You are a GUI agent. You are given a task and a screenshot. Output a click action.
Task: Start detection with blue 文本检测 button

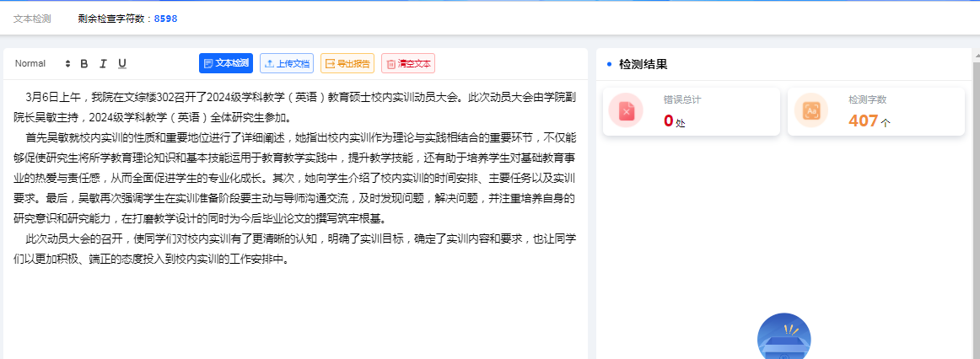[x=226, y=63]
